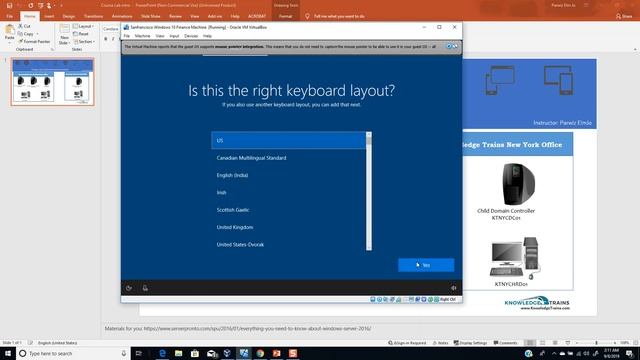This screenshot has width=640, height=360.
Task: Open PowerPoint Slide Show tab
Action: pos(151,16)
